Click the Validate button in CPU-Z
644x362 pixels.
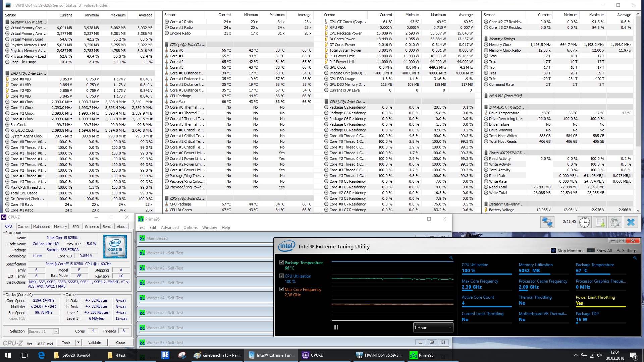click(x=95, y=342)
